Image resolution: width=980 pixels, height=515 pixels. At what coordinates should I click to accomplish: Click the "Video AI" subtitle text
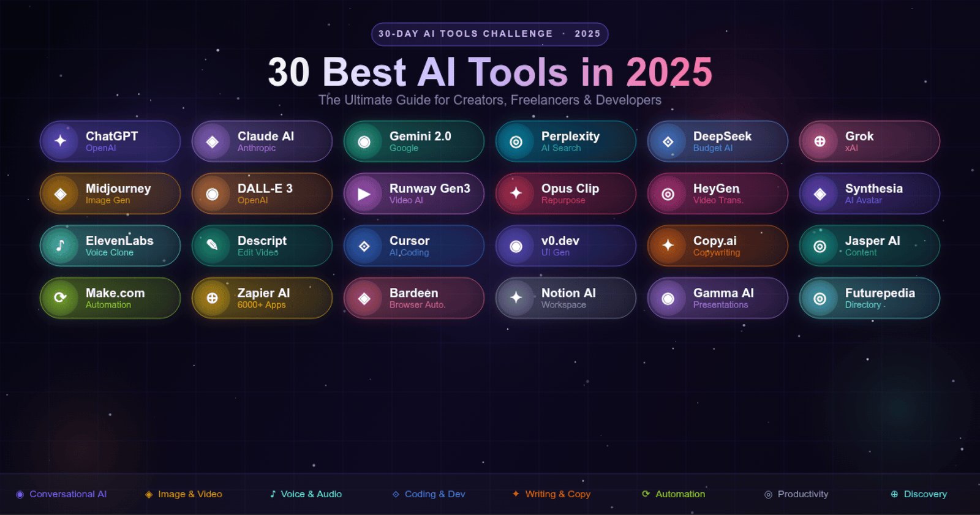(x=406, y=200)
